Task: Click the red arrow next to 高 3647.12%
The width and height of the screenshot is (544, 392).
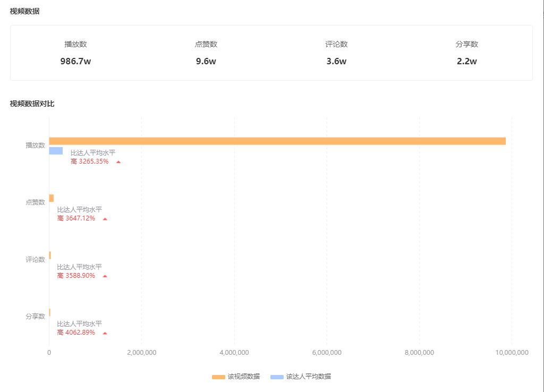Action: 105,218
